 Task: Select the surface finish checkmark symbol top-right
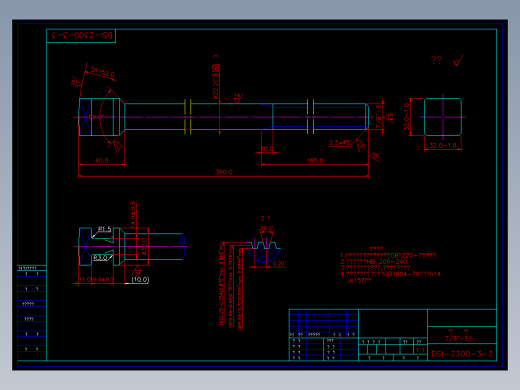click(x=459, y=61)
